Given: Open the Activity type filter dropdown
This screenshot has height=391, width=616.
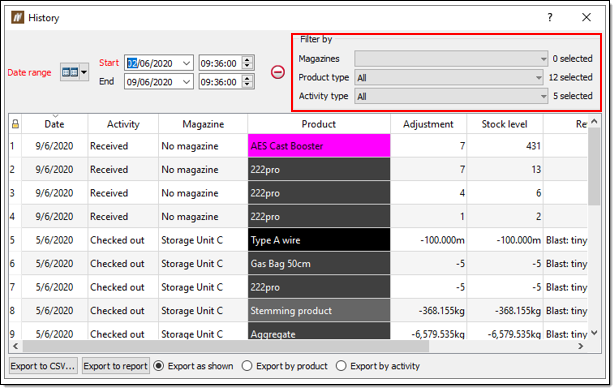Looking at the screenshot, I should (451, 97).
